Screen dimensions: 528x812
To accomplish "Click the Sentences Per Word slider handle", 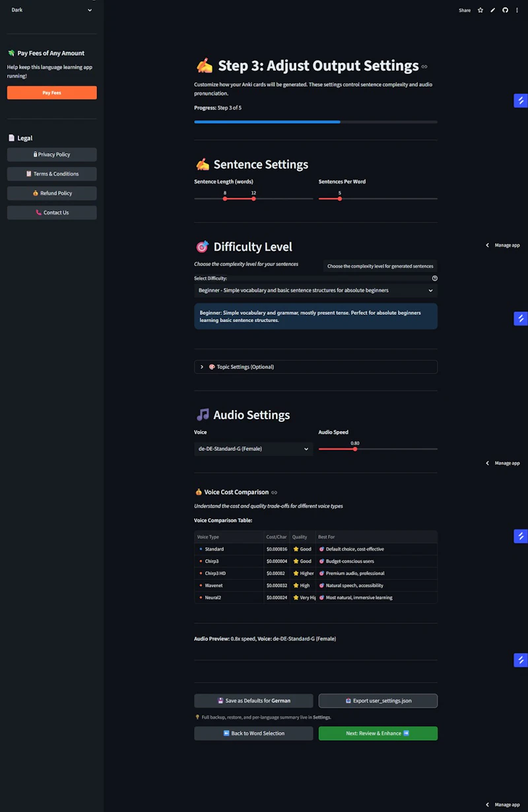I will pos(340,199).
